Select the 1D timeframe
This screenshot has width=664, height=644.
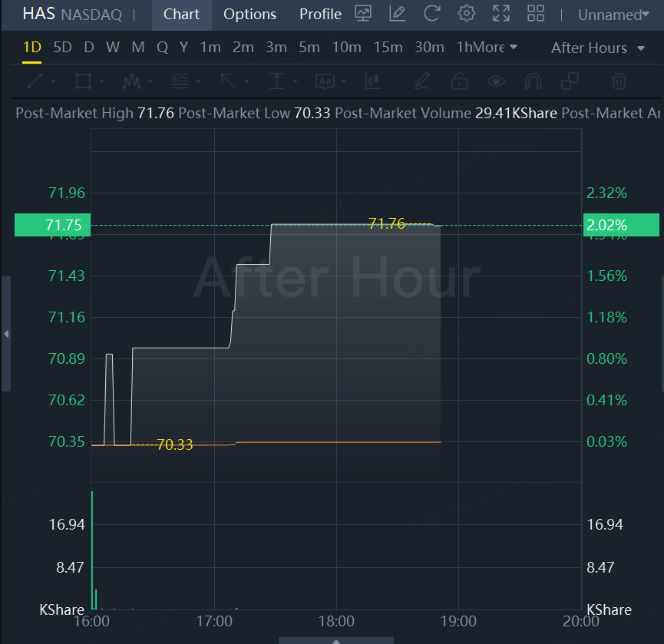pyautogui.click(x=31, y=48)
